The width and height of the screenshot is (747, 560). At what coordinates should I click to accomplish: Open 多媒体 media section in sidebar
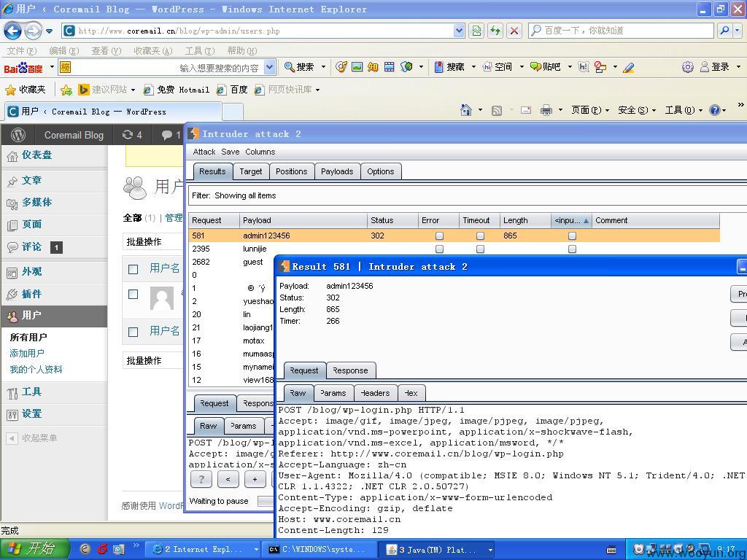(x=36, y=203)
